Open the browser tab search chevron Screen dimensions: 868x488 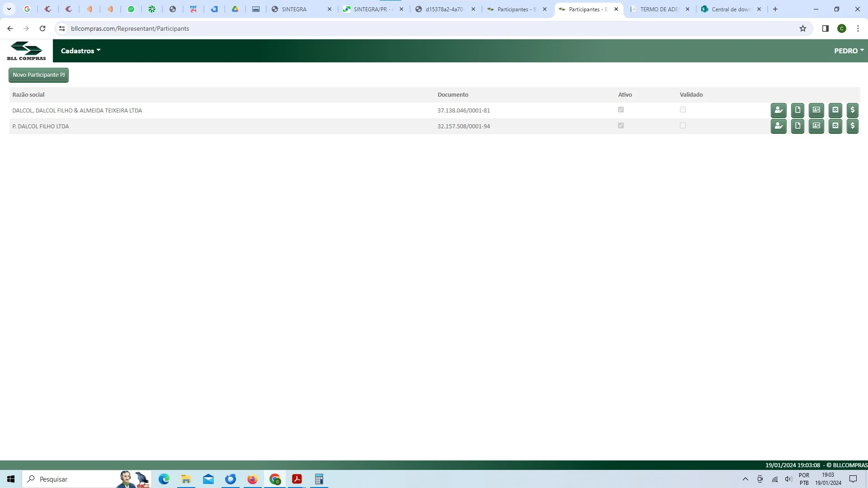[x=9, y=9]
